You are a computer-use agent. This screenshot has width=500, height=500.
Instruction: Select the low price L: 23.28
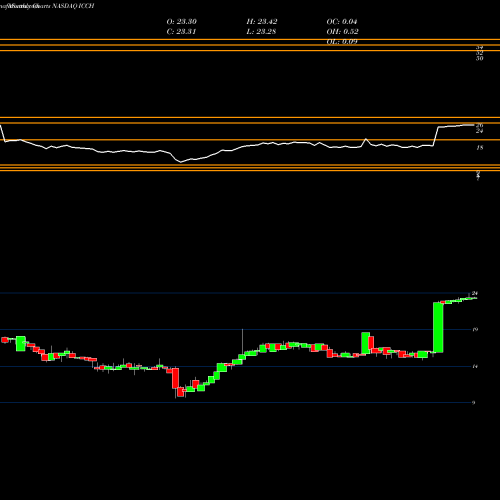262,32
